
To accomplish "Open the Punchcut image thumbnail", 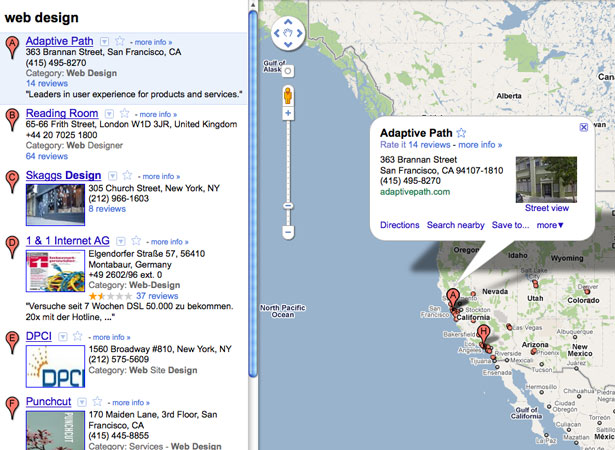I will 55,430.
